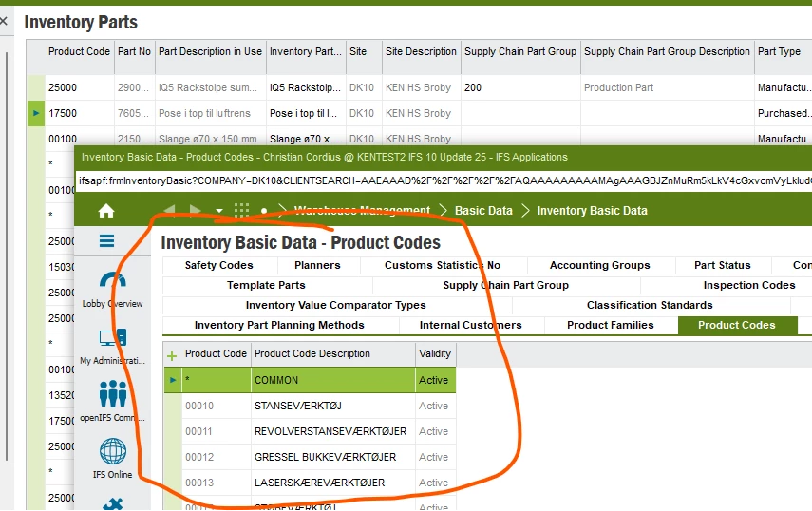The height and width of the screenshot is (511, 812).
Task: Click the LASERSKÆREVÆRKTØJER cell
Action: [x=333, y=483]
